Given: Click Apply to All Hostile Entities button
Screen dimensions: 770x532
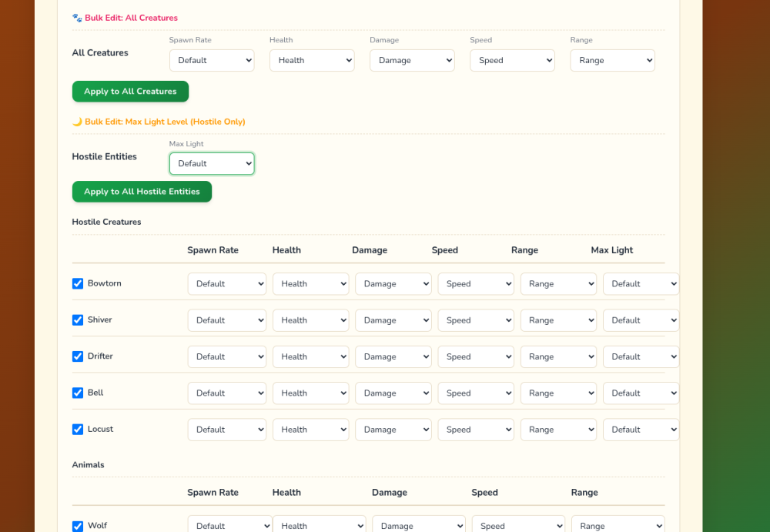Looking at the screenshot, I should (x=142, y=192).
